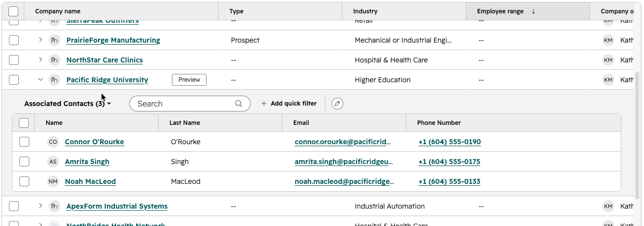Image resolution: width=644 pixels, height=226 pixels.
Task: Open Amrita Singh contact record
Action: [x=87, y=162]
